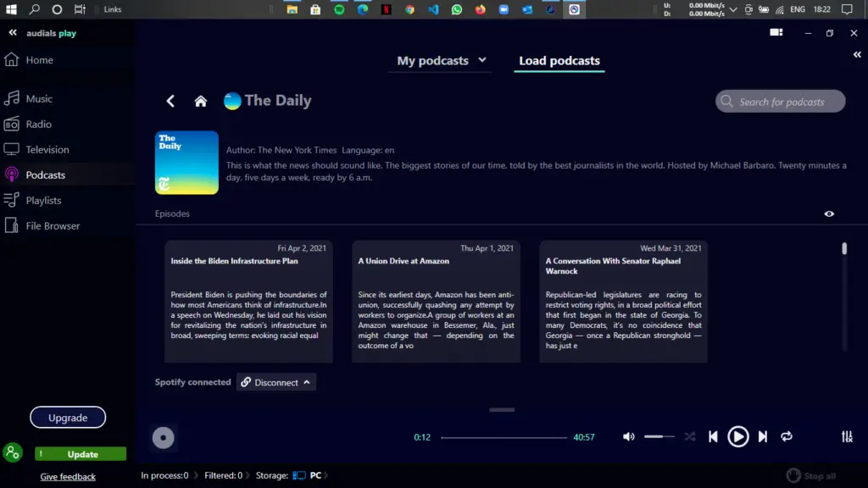The width and height of the screenshot is (868, 488).
Task: Open Wi-Fi network settings in tray
Action: point(780,9)
